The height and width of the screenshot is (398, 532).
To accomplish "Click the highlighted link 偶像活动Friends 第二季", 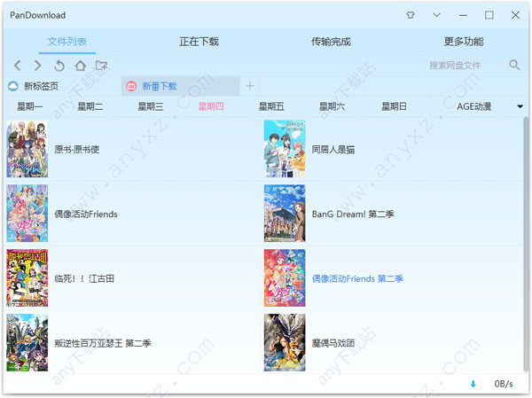I will (357, 278).
